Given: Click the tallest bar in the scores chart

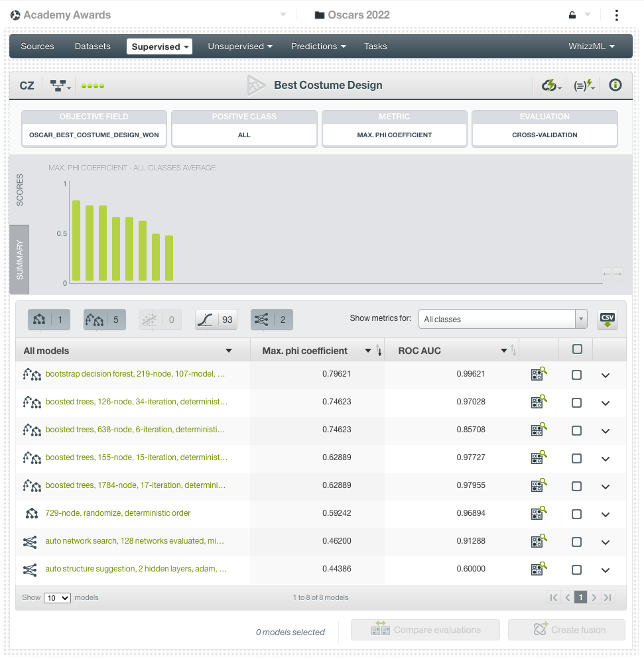Looking at the screenshot, I should pos(76,240).
